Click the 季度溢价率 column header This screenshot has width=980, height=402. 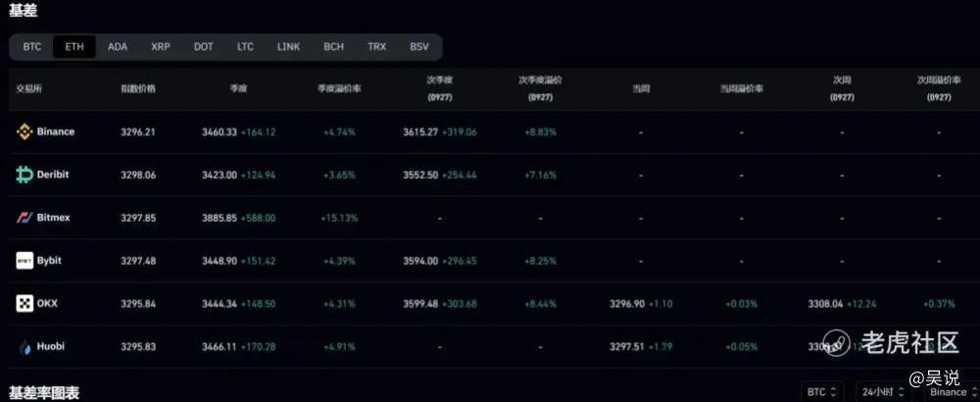pyautogui.click(x=339, y=88)
